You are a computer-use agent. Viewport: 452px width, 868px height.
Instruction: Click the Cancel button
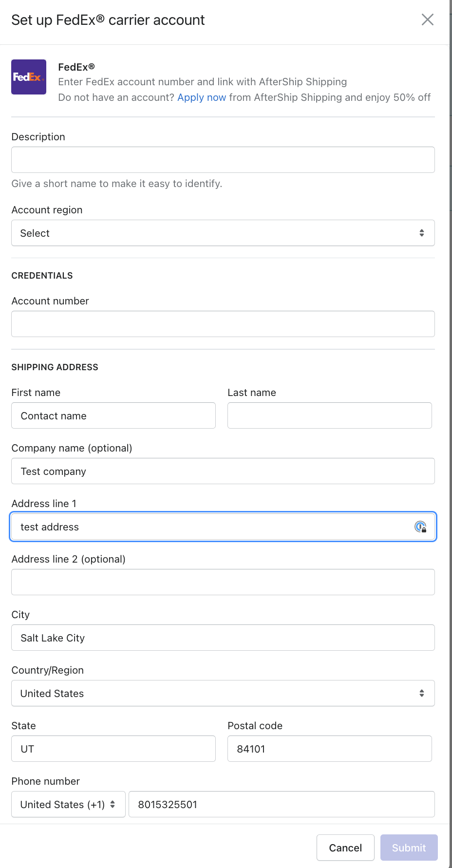[x=345, y=848]
